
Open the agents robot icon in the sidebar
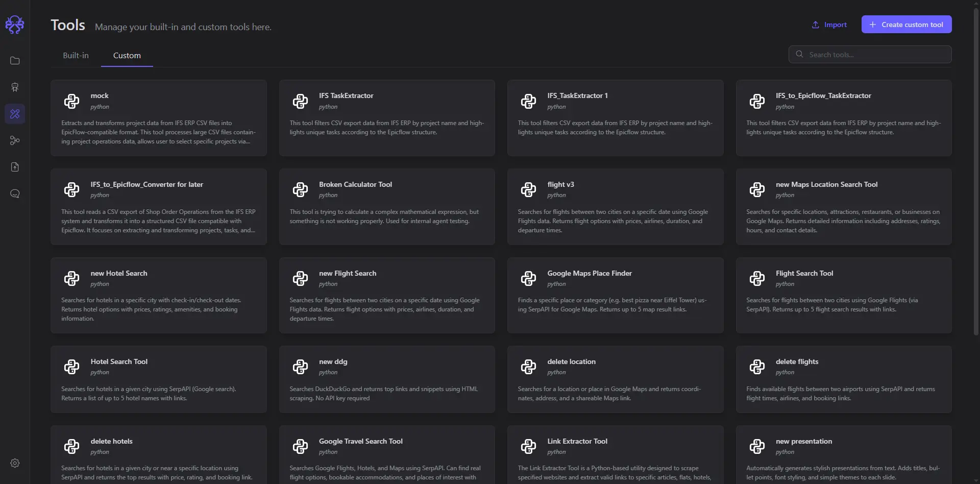(x=15, y=87)
